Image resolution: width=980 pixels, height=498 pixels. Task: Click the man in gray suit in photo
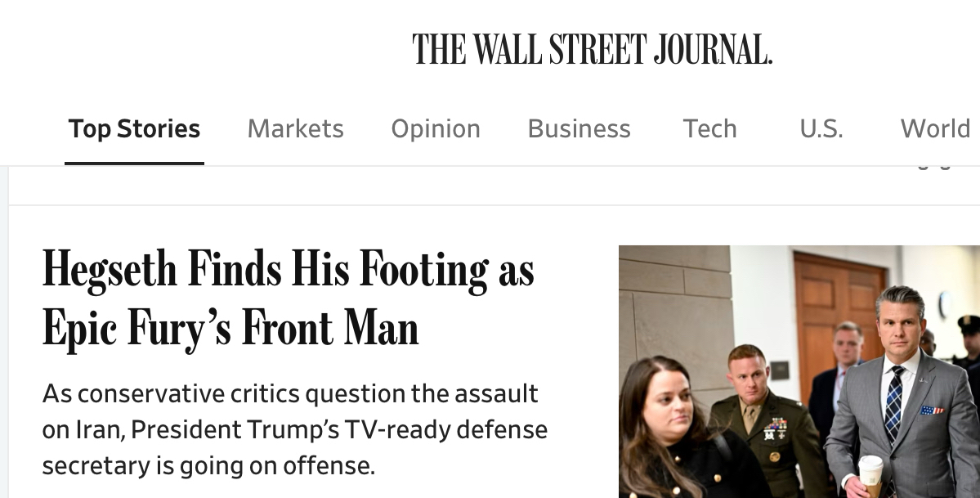[x=903, y=401]
